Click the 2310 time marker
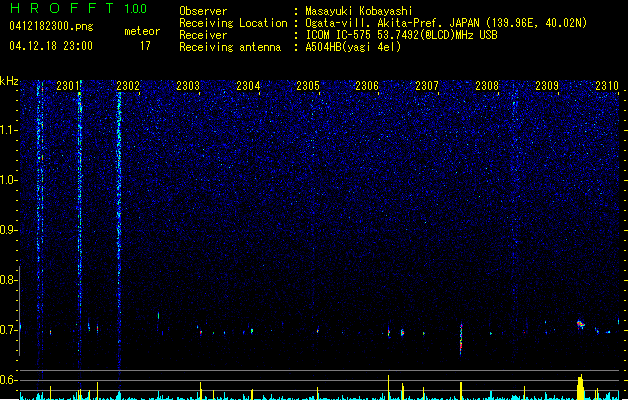The image size is (629, 400). tap(607, 86)
